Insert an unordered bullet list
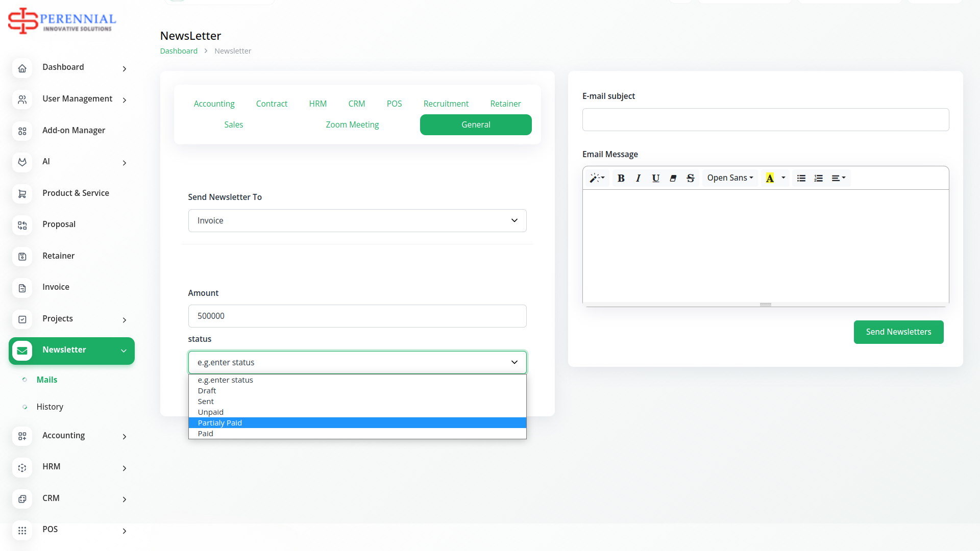Screen dimensions: 980x551 point(801,178)
